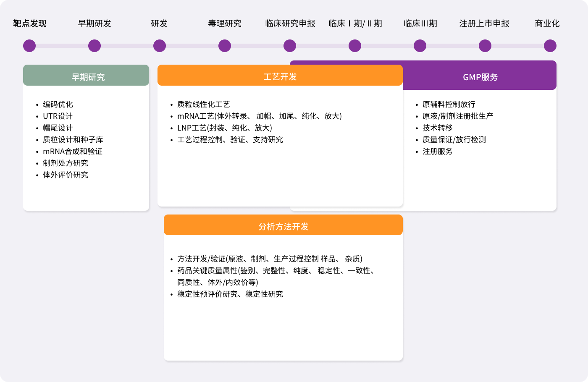Click the 制剂处方研究 list item
The width and height of the screenshot is (588, 382).
[x=66, y=163]
